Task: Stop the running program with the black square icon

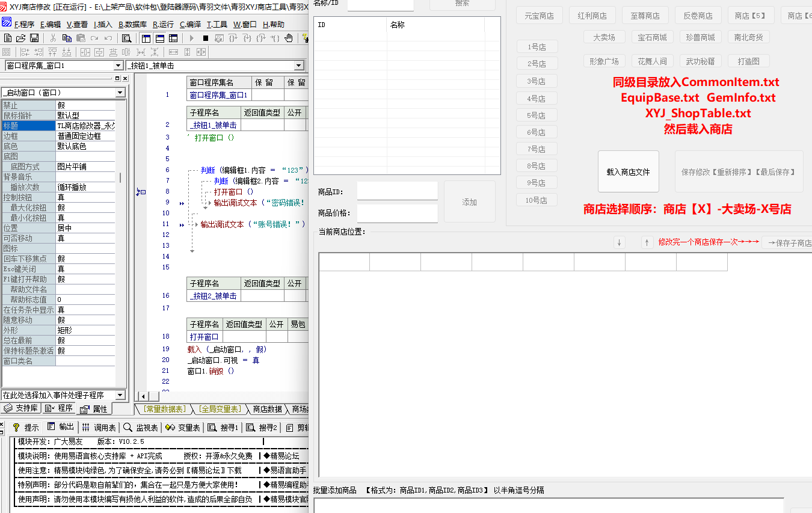Action: [x=205, y=38]
